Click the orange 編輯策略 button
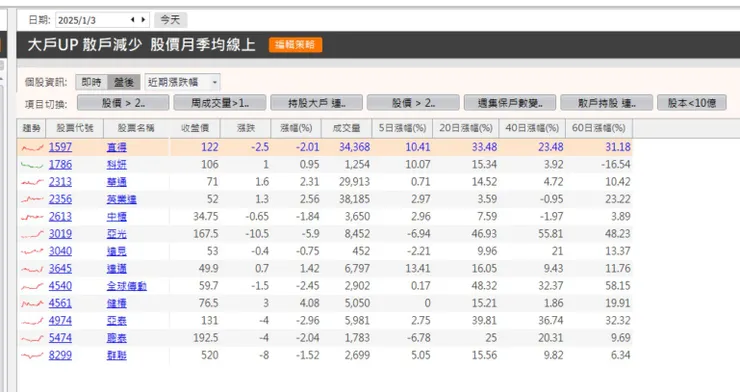 pos(295,45)
